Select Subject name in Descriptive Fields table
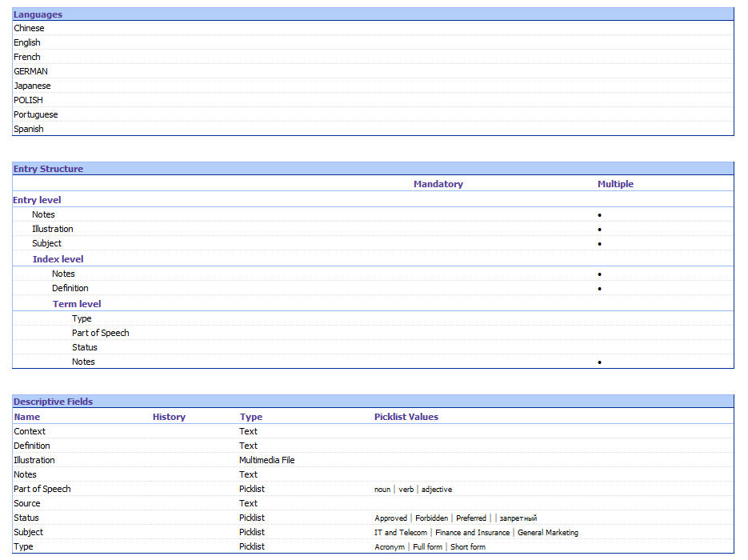Viewport: 748px width, 560px height. pos(28,532)
